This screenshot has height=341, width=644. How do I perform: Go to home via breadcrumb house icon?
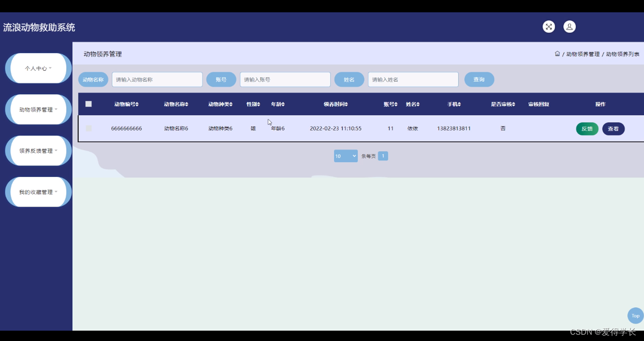[x=557, y=54]
